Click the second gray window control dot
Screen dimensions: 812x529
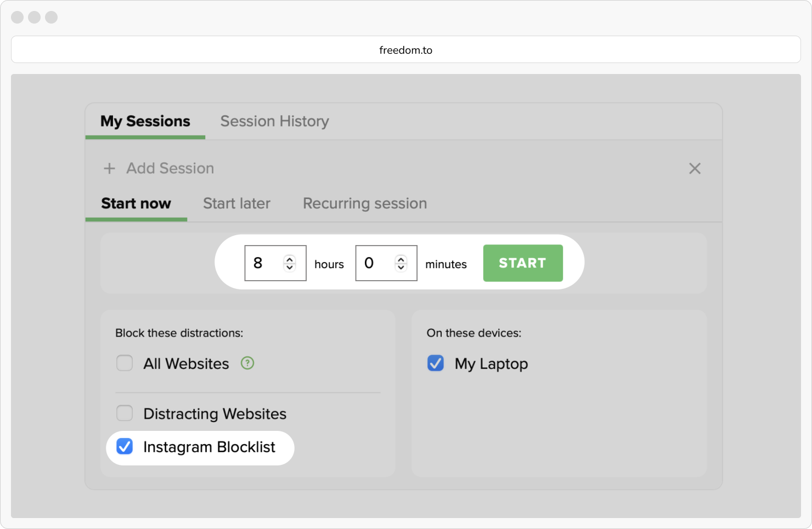tap(35, 17)
